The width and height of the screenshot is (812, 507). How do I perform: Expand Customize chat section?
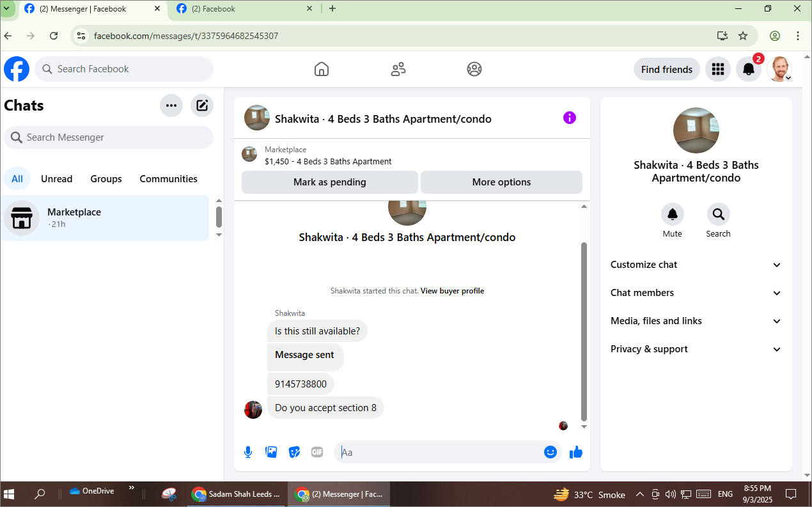(696, 265)
